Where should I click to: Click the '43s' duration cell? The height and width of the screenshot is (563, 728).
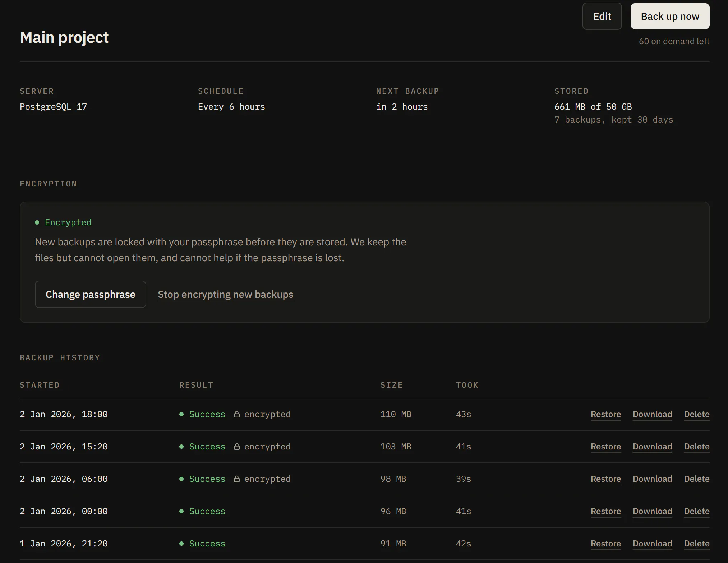click(463, 414)
